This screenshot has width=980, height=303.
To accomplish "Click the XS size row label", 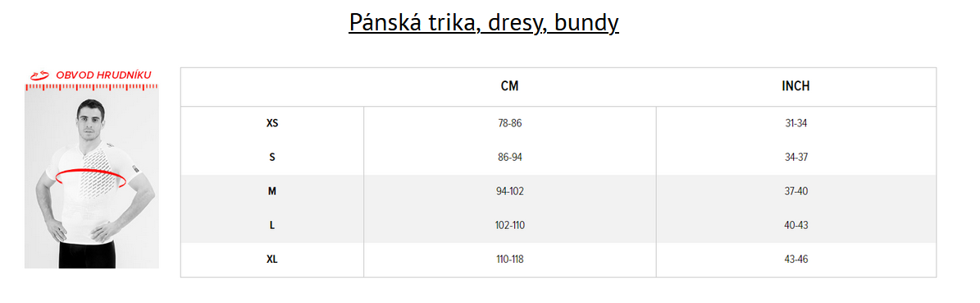I will coord(272,123).
